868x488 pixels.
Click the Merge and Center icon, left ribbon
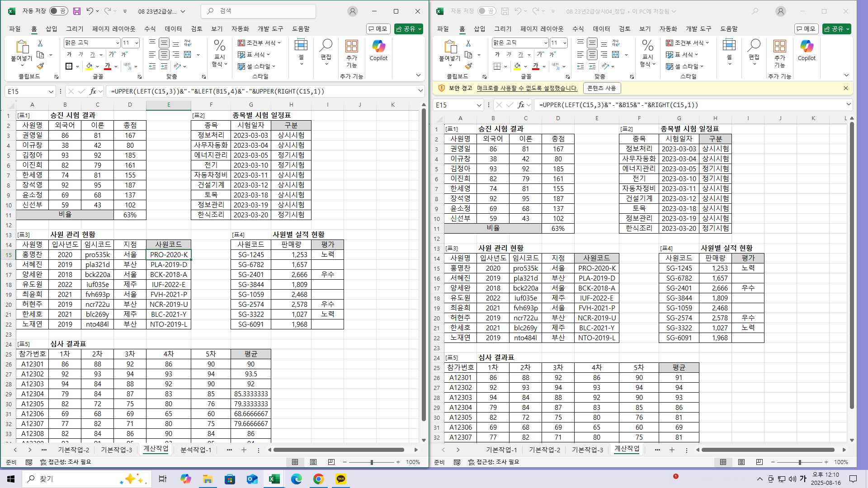(x=188, y=55)
